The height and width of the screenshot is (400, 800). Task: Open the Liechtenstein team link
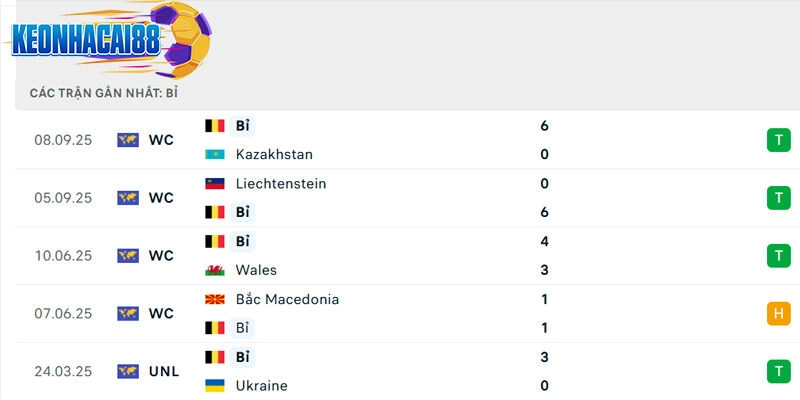pyautogui.click(x=281, y=184)
